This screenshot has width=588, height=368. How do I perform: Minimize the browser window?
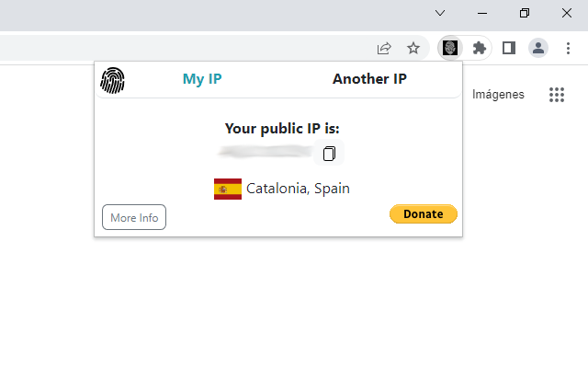click(482, 13)
